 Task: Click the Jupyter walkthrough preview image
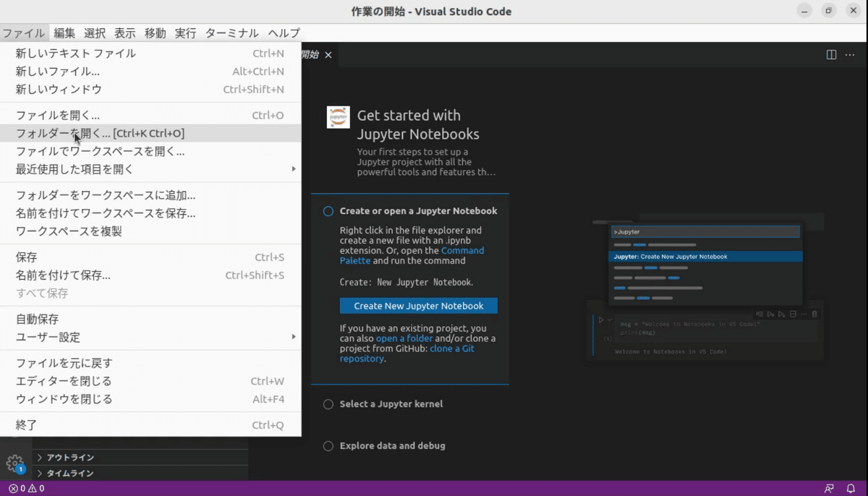pos(705,287)
